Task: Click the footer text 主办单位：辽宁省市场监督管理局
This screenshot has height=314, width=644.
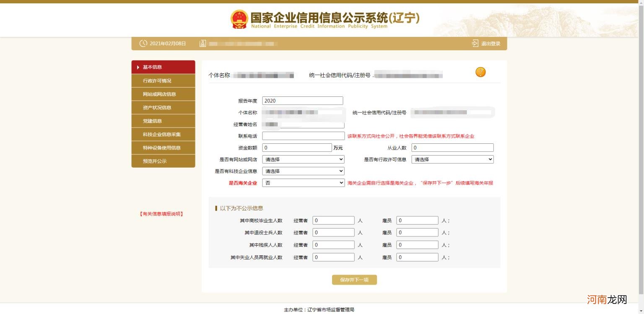Action: click(319, 310)
